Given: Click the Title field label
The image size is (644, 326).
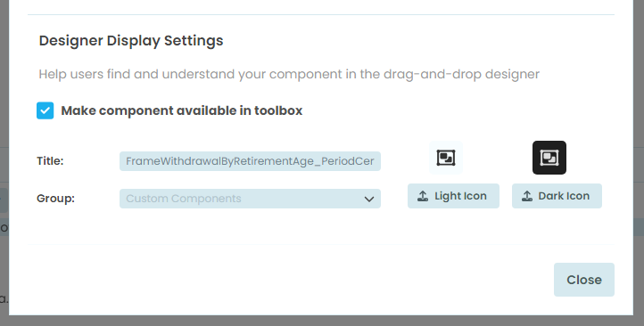Looking at the screenshot, I should [50, 160].
